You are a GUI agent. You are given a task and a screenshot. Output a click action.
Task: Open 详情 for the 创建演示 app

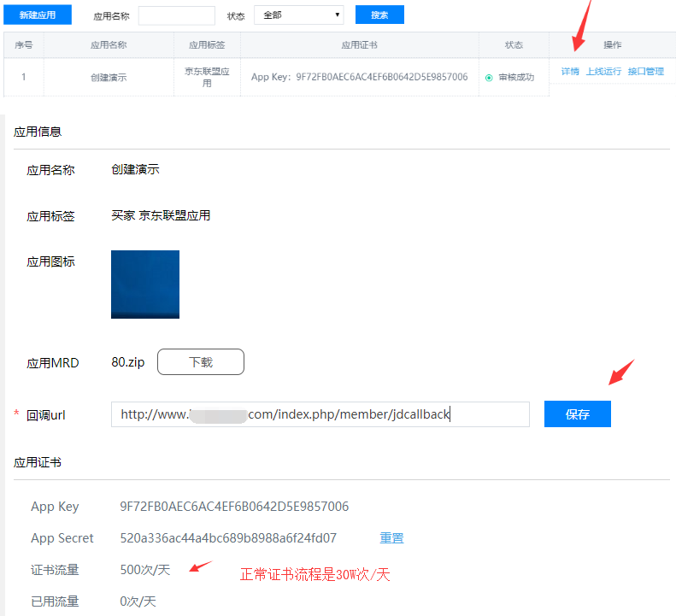[x=570, y=72]
